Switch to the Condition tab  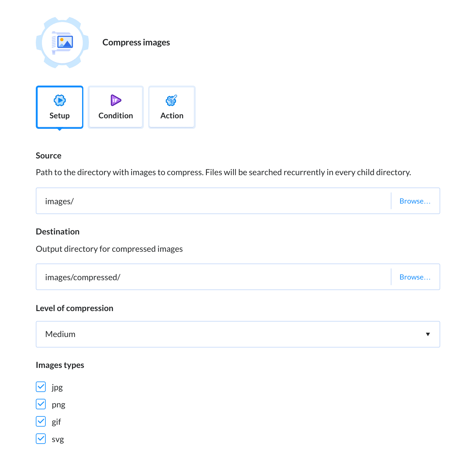(x=116, y=107)
